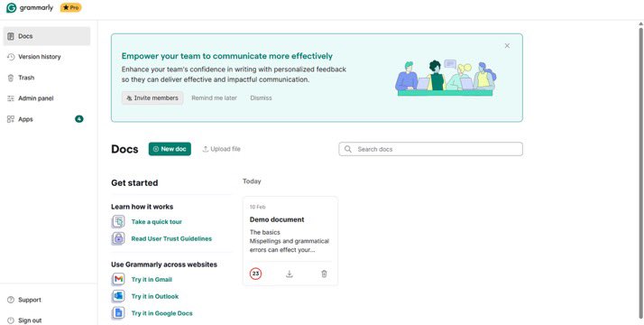
Task: Click the Apps notification badge showing 4
Action: [x=79, y=119]
